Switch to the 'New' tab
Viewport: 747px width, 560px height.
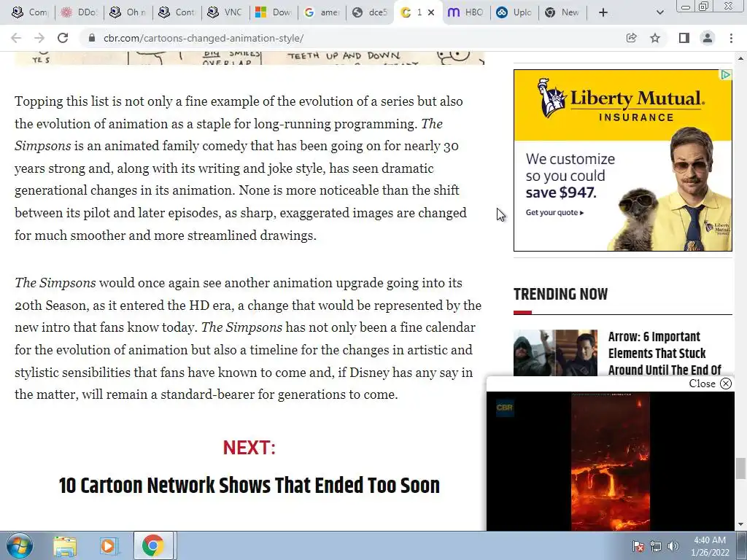pyautogui.click(x=562, y=12)
